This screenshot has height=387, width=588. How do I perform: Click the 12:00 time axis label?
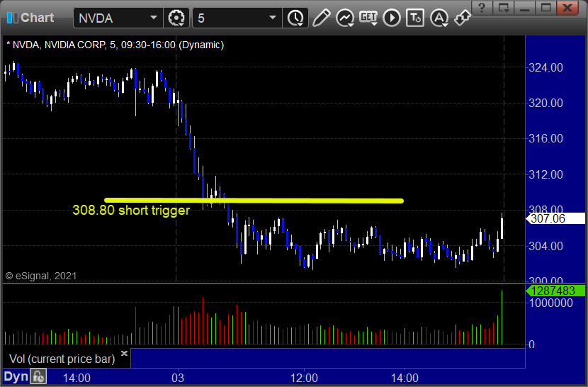[304, 378]
